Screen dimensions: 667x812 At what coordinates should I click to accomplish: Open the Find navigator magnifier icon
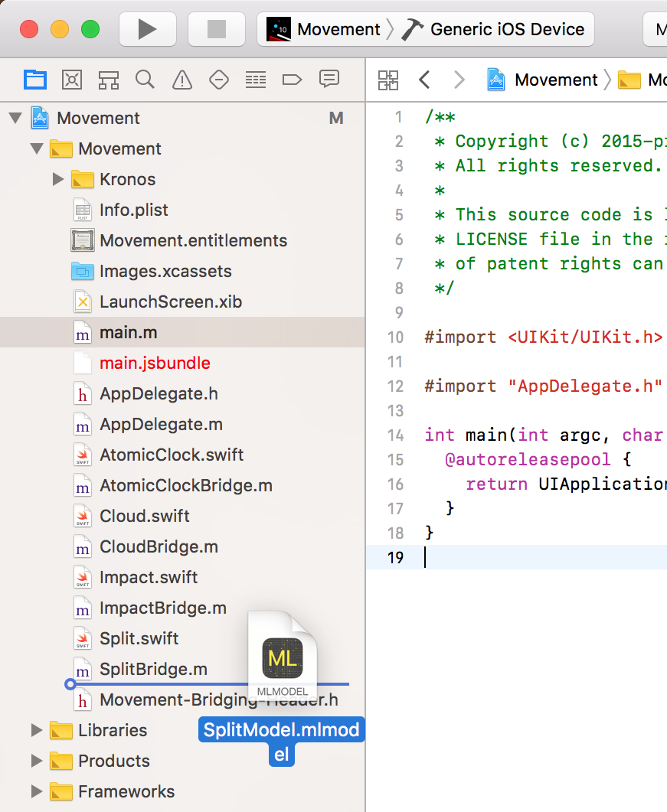[x=145, y=80]
